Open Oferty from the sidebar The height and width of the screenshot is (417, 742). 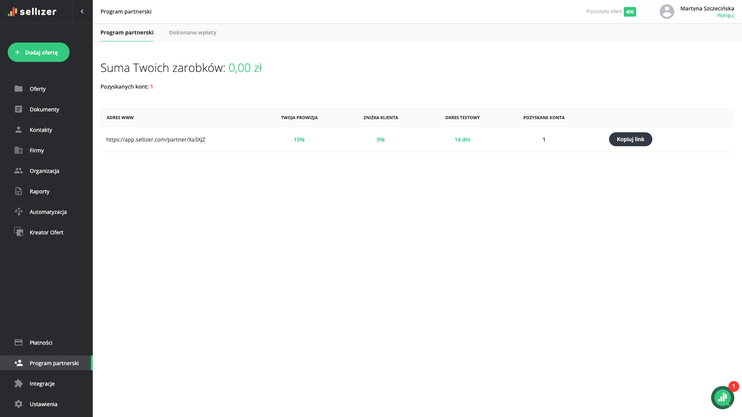tap(37, 89)
